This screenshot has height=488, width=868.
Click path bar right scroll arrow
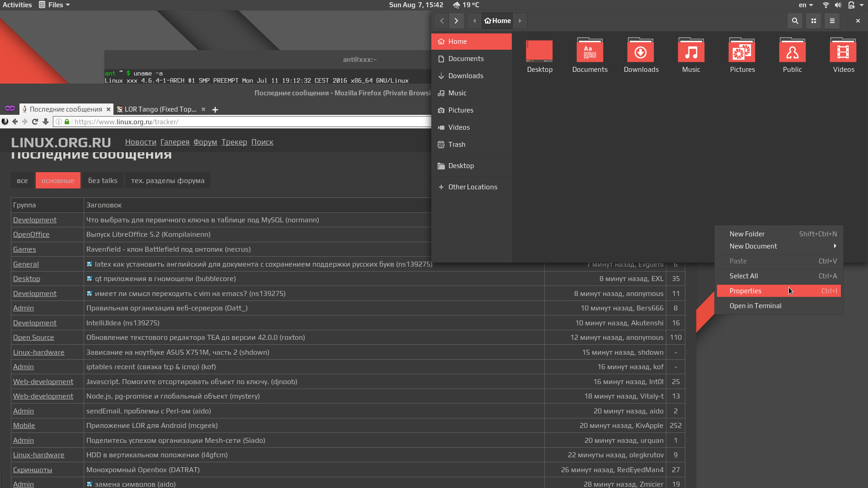coord(520,21)
